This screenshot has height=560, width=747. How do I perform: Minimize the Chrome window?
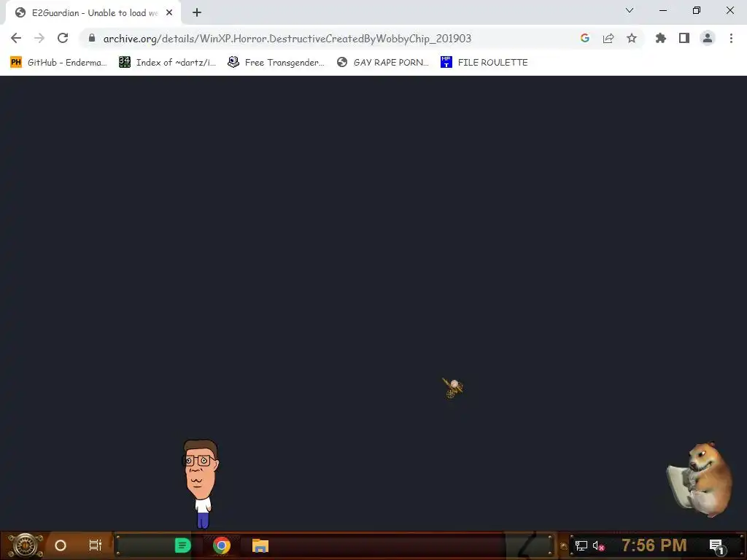662,10
